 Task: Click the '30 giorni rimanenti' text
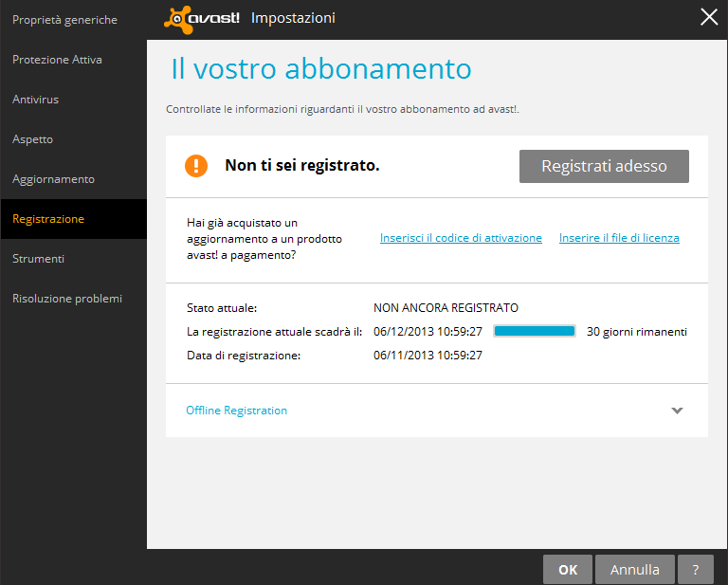637,332
